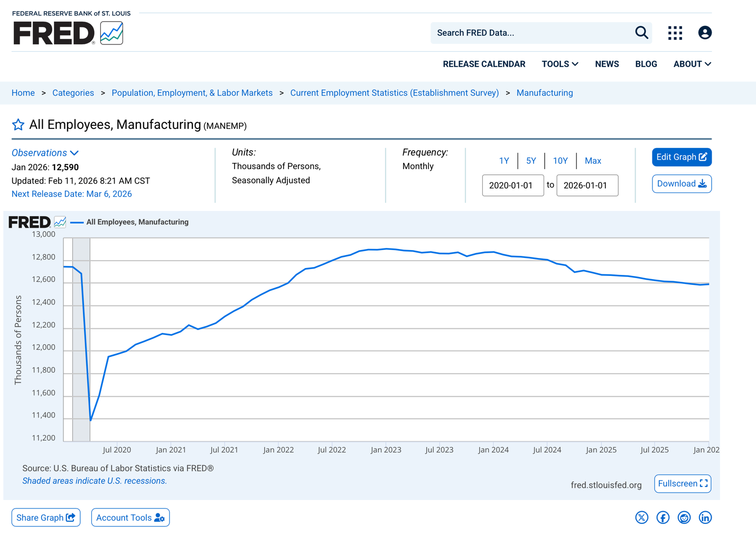Share via the LinkedIn icon
756x536 pixels.
point(705,517)
